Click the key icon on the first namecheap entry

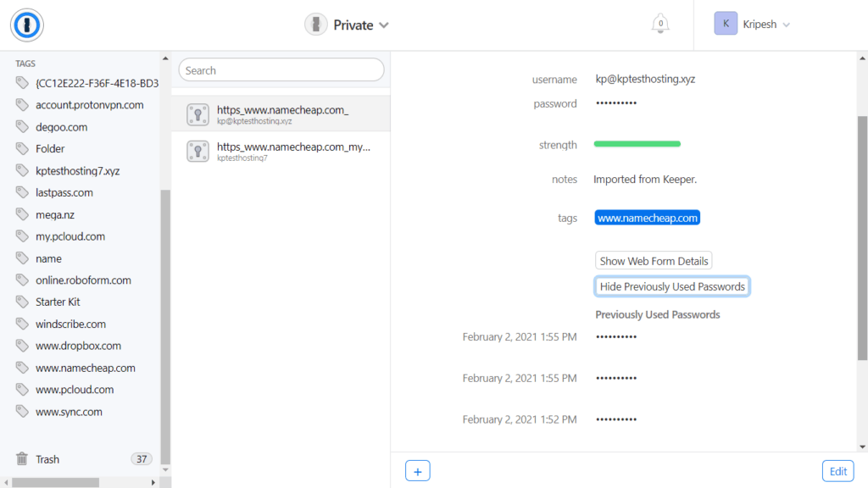[198, 113]
